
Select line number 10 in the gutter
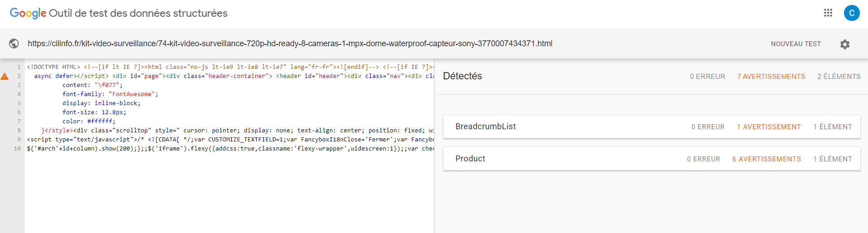[17, 149]
